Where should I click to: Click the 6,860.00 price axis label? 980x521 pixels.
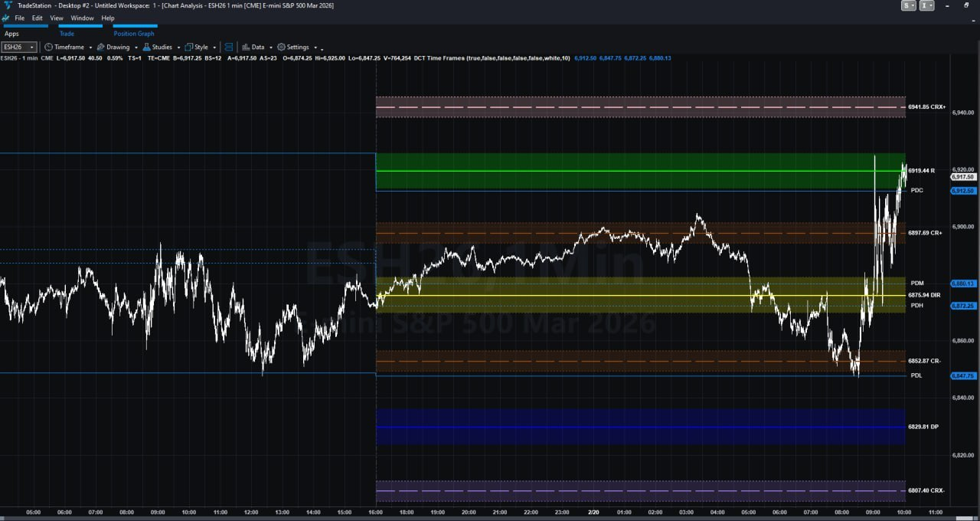(962, 341)
